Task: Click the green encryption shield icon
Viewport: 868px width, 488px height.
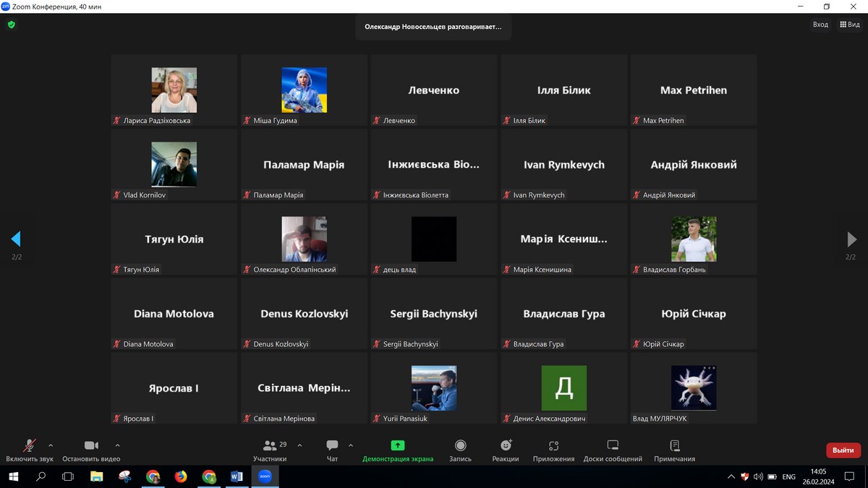Action: 11,25
